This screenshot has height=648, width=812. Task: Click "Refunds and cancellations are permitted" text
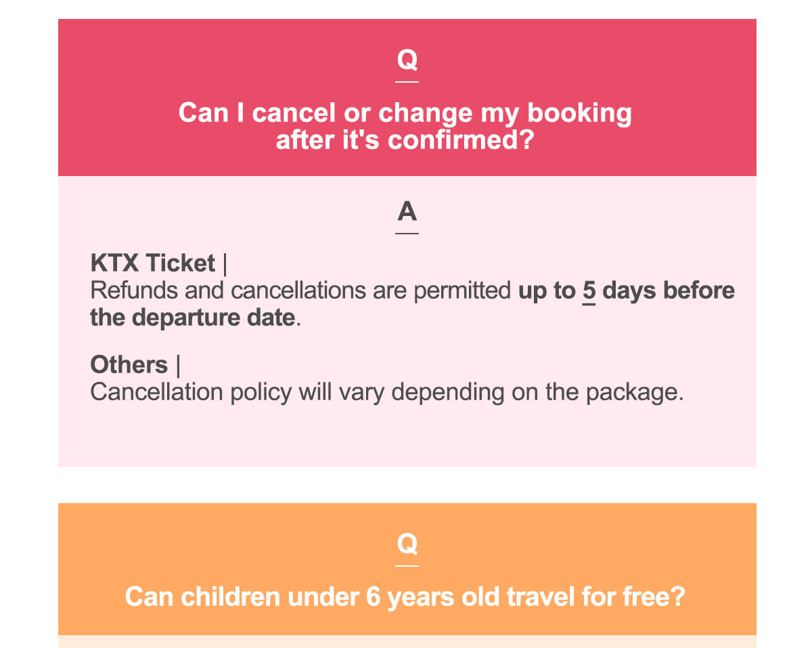(x=300, y=290)
